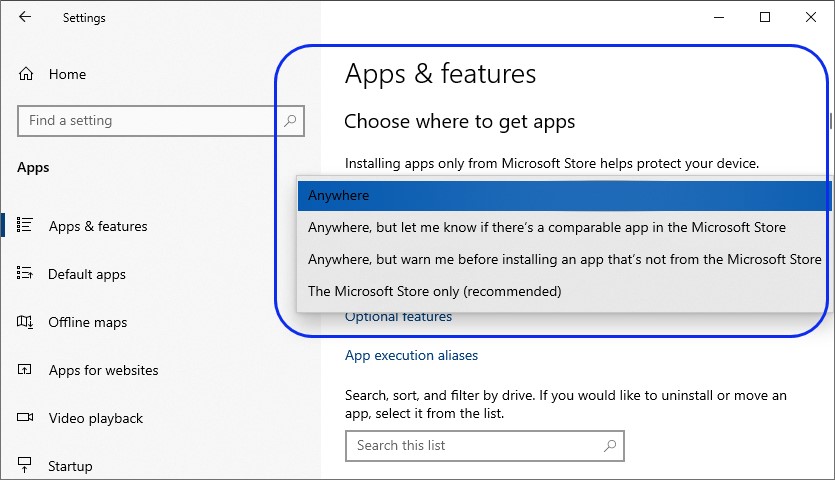Choose Anywhere, but warn me option
Screen dimensions: 835x480
point(562,259)
